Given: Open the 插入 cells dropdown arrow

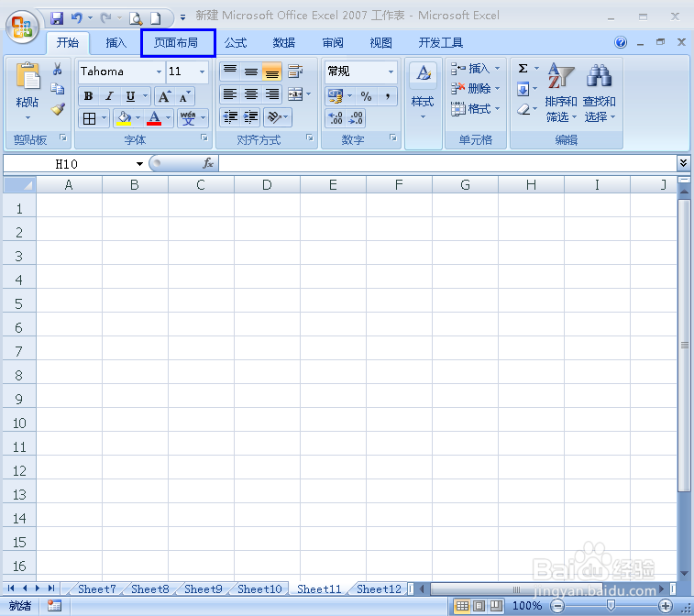Looking at the screenshot, I should tap(497, 69).
